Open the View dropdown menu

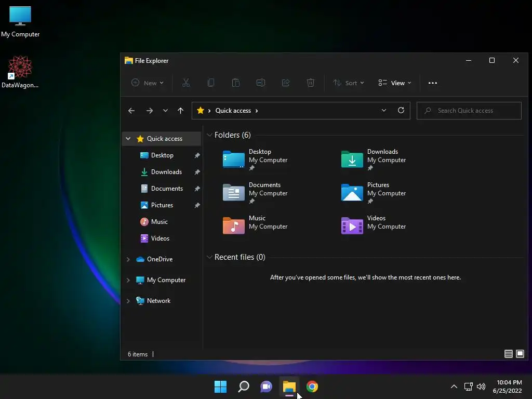[x=395, y=83]
